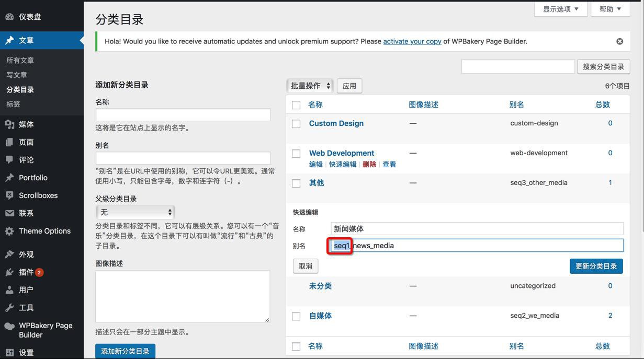Click the Plugins plug icon

[x=9, y=272]
